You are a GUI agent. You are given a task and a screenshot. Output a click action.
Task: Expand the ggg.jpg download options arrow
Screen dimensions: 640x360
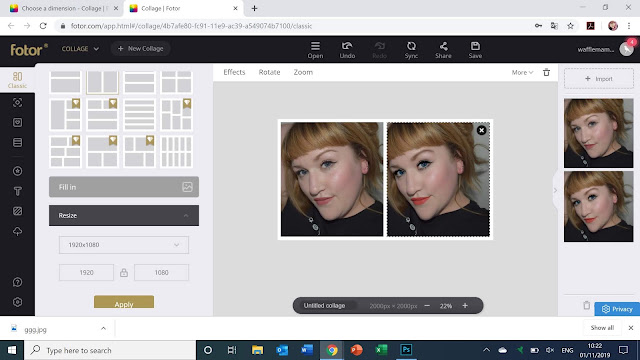tap(103, 329)
